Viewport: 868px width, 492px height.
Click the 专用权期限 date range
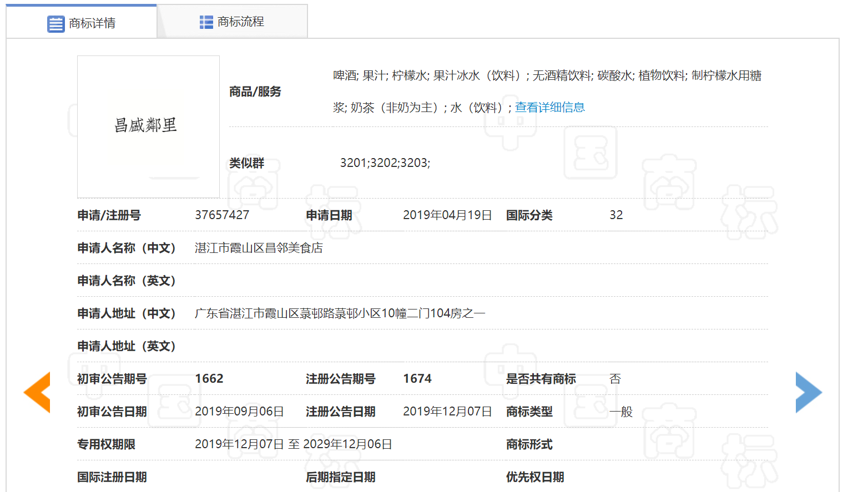(292, 444)
